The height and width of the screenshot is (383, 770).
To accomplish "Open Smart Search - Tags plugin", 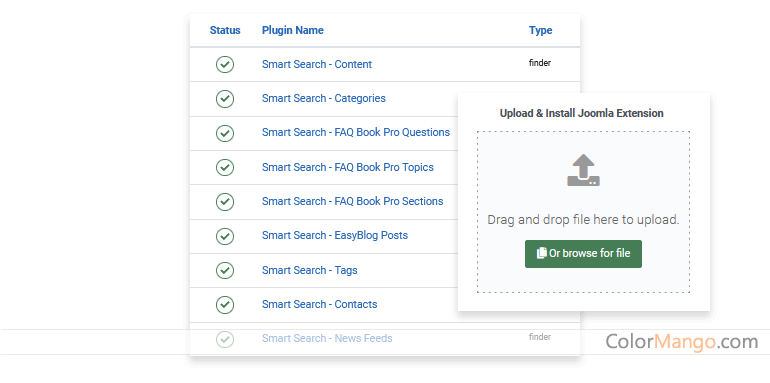I will 309,270.
